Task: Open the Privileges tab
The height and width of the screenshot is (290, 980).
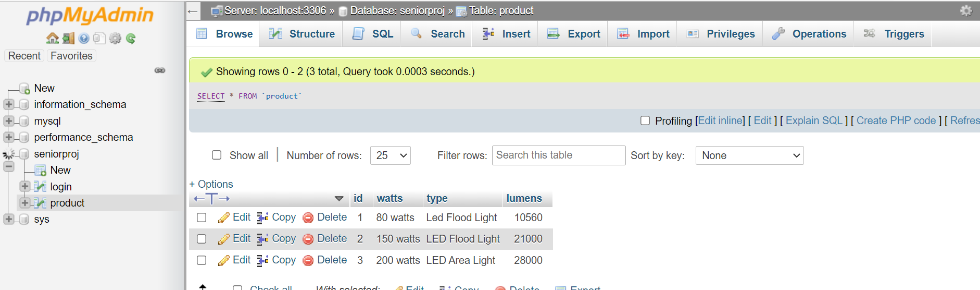Action: point(720,34)
